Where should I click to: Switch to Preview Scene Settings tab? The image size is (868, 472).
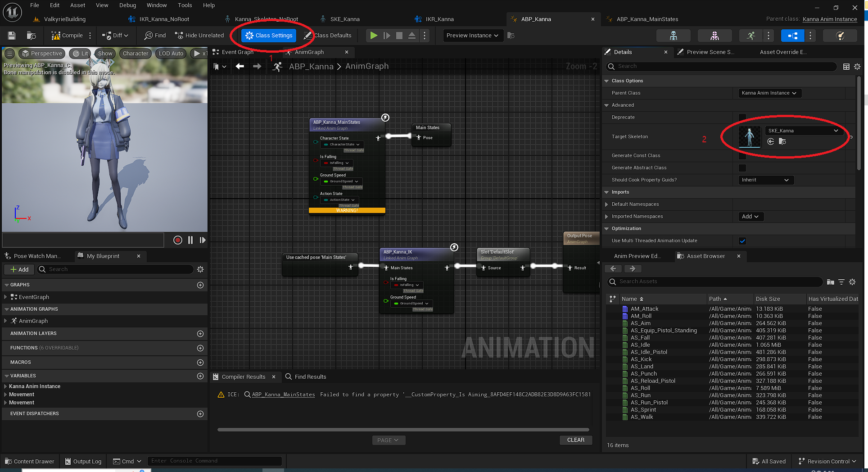pos(705,52)
